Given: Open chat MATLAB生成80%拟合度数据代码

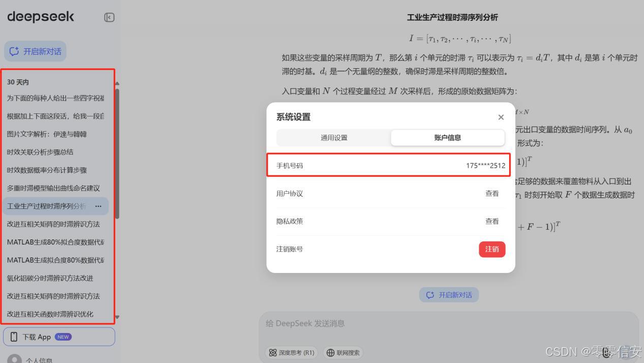Looking at the screenshot, I should pos(55,242).
